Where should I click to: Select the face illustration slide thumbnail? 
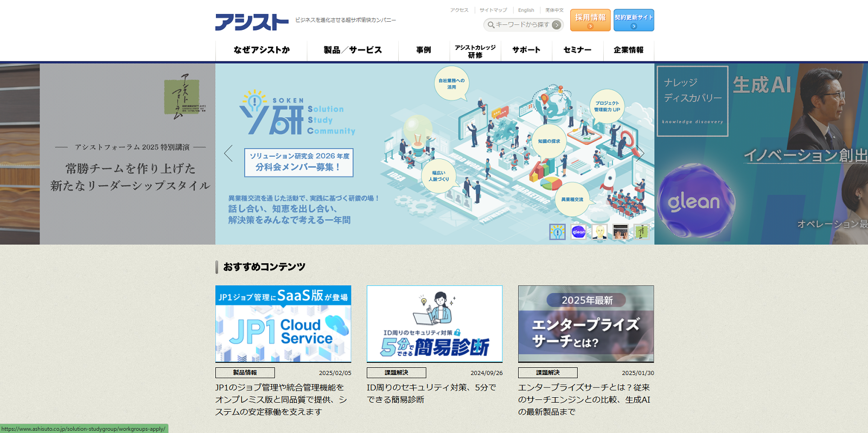(x=599, y=232)
